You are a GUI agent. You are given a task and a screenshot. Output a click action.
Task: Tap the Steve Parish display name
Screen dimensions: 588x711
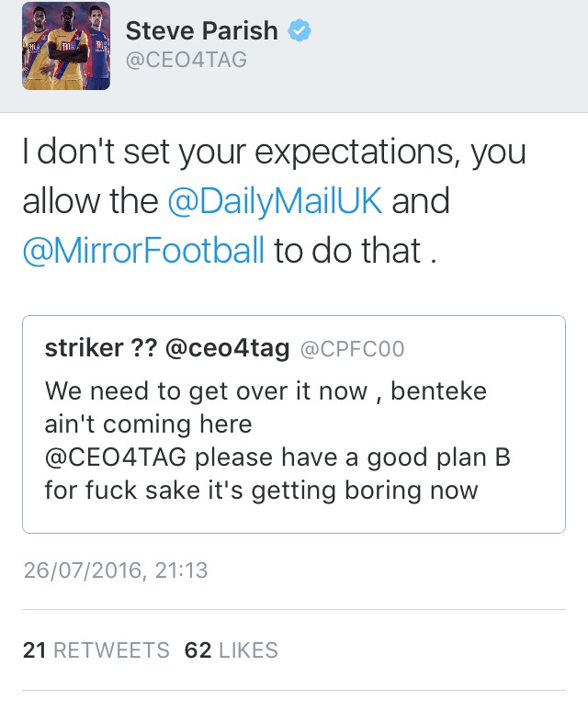click(x=201, y=30)
